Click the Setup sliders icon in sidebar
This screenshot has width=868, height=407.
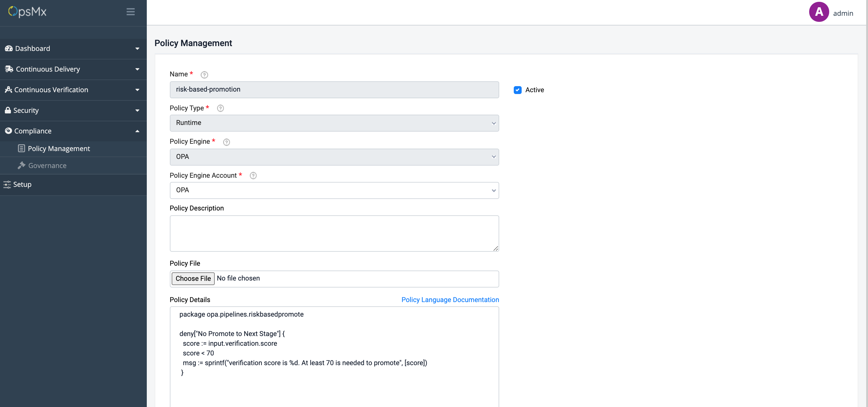click(7, 185)
